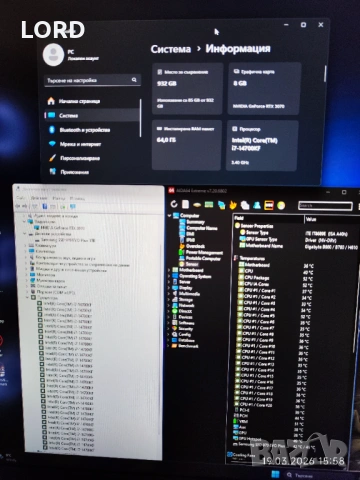The height and width of the screenshot is (480, 360).
Task: Select Software in AIDA64 tree
Action: (183, 323)
